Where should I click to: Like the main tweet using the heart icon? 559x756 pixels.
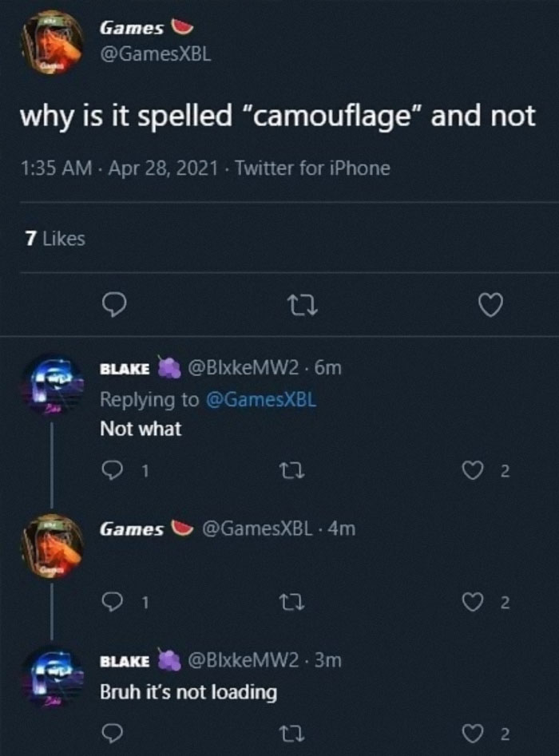click(x=490, y=306)
